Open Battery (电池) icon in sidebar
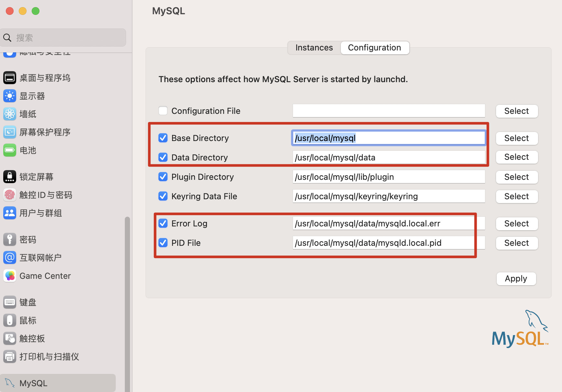Viewport: 562px width, 392px height. (10, 150)
